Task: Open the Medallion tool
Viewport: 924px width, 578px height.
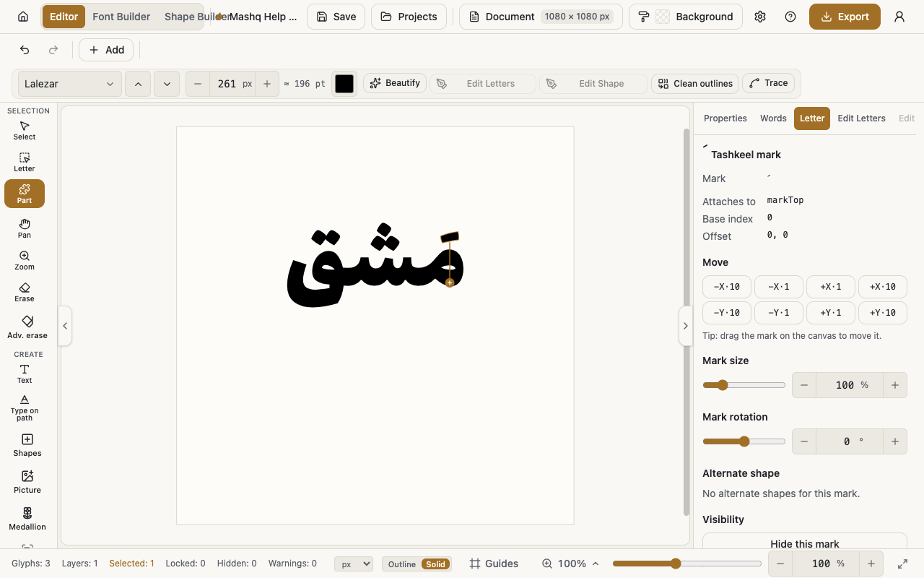Action: [27, 519]
